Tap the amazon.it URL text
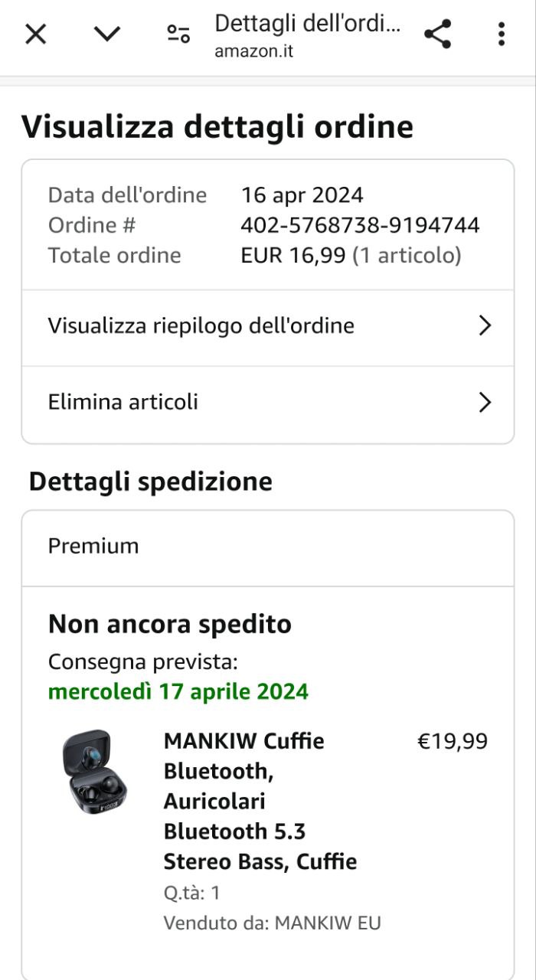 pos(253,53)
